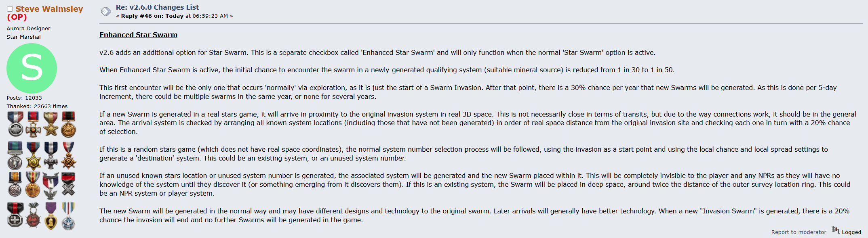Viewport: 868px width, 238px height.
Task: Click the first medal with red-white-blue ribbon
Action: (x=15, y=124)
